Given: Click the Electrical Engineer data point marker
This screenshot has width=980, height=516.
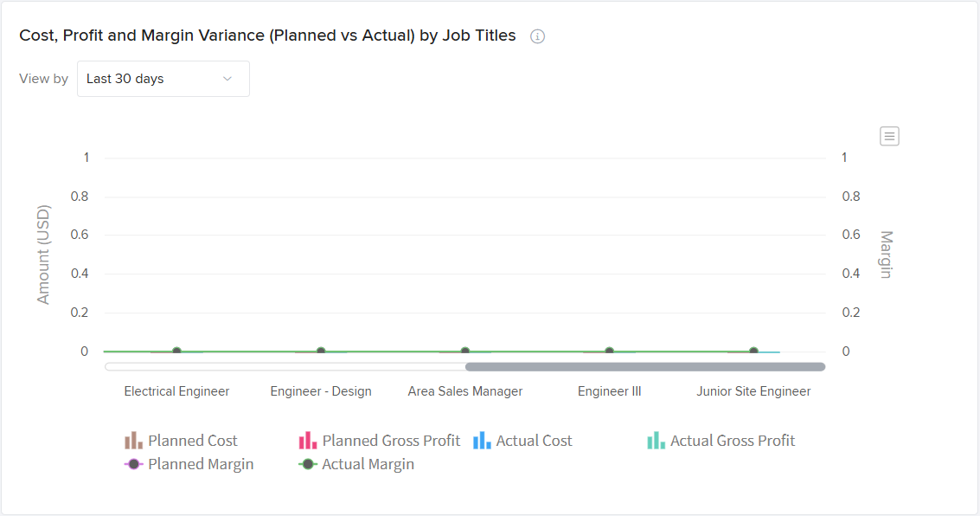Looking at the screenshot, I should [176, 352].
